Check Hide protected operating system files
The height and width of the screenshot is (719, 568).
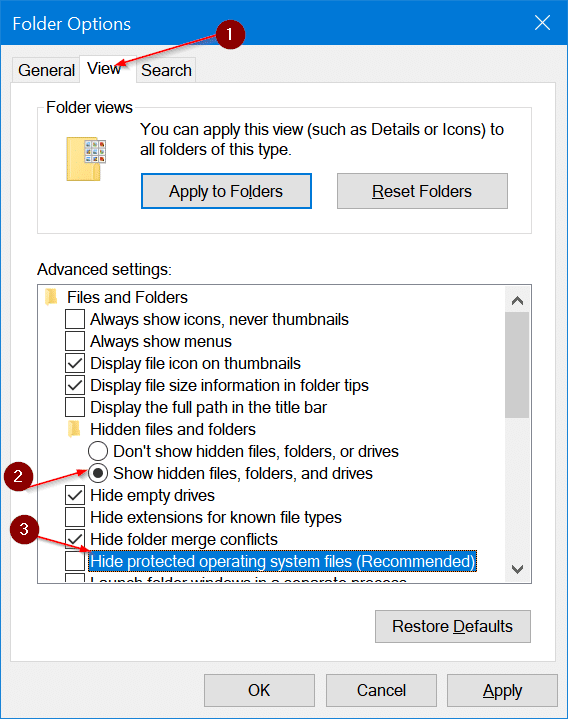(x=75, y=561)
